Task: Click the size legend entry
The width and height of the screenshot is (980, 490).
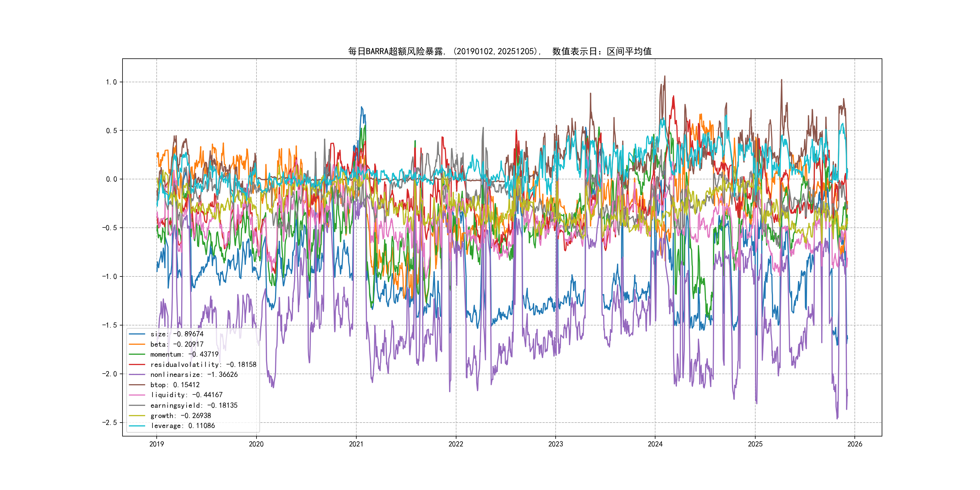Action: coord(177,334)
